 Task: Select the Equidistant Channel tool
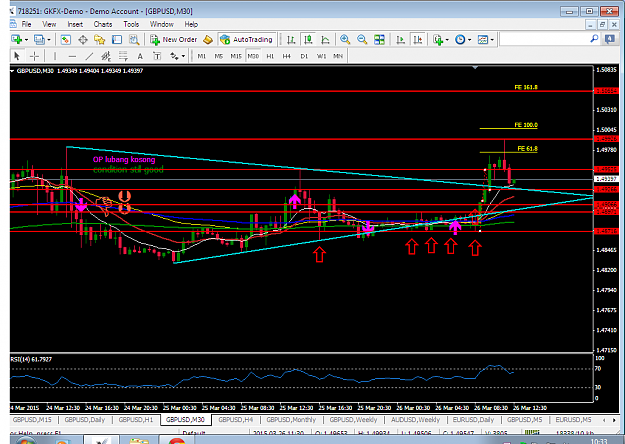pos(106,56)
